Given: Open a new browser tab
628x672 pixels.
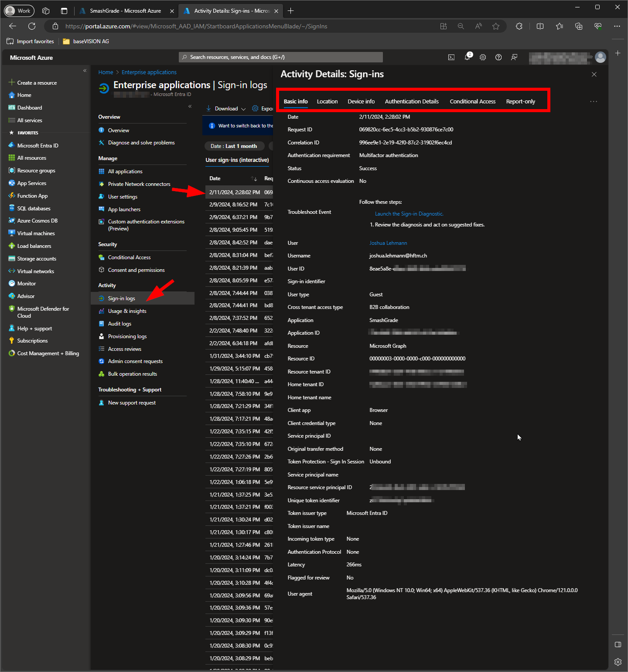Looking at the screenshot, I should (x=291, y=11).
